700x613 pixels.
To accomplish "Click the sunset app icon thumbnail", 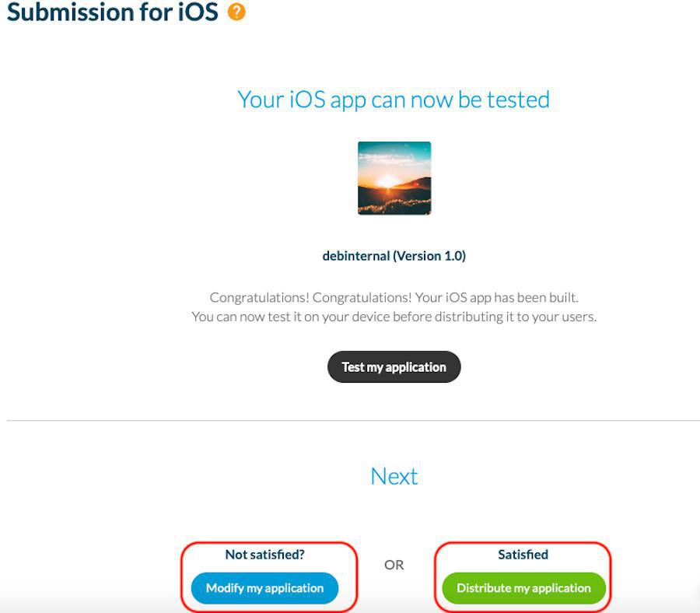I will (x=394, y=178).
